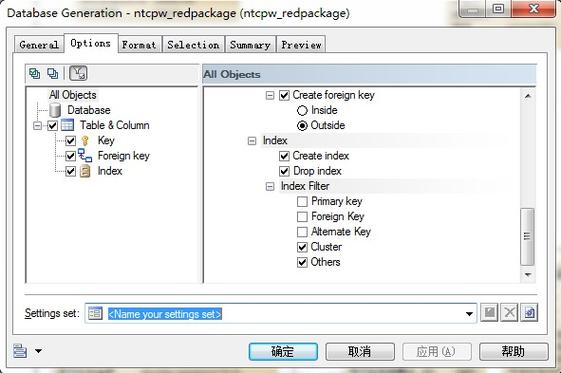Maximize the Database Generation window
Screen dimensions: 561x373
pyautogui.click(x=498, y=8)
